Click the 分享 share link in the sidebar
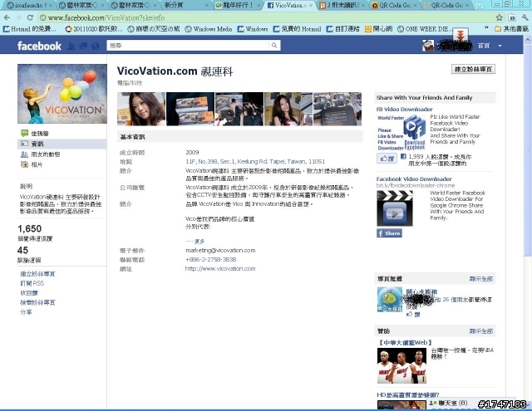532x411 pixels. click(26, 312)
